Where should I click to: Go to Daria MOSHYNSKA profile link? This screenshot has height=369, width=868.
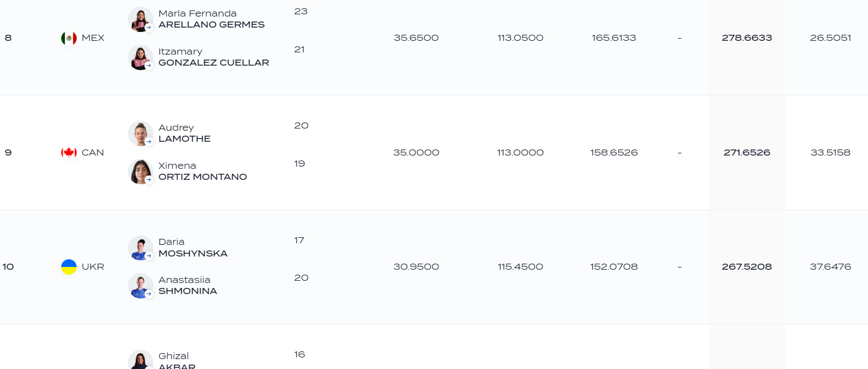tap(193, 248)
